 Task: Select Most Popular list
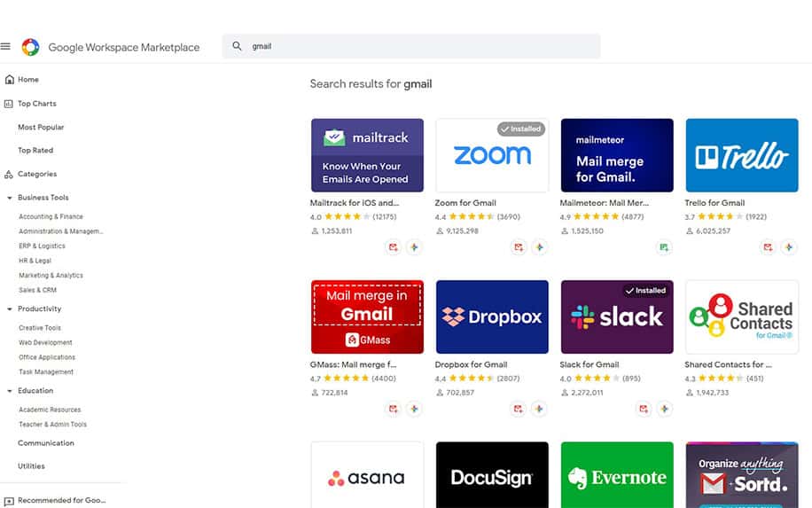coord(41,128)
